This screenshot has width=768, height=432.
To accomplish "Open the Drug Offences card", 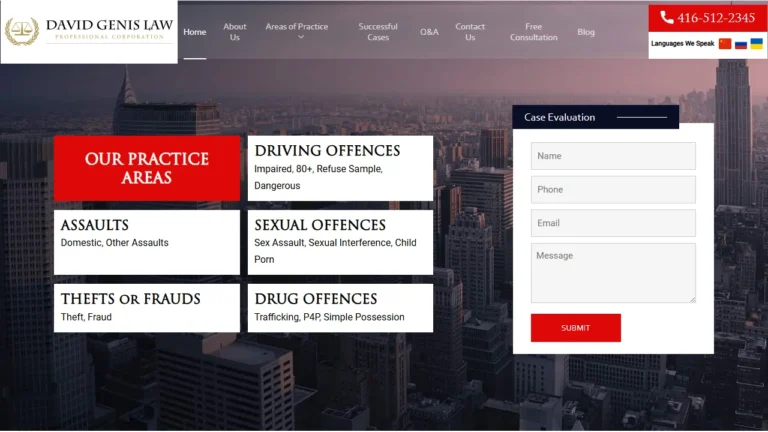I will point(340,308).
